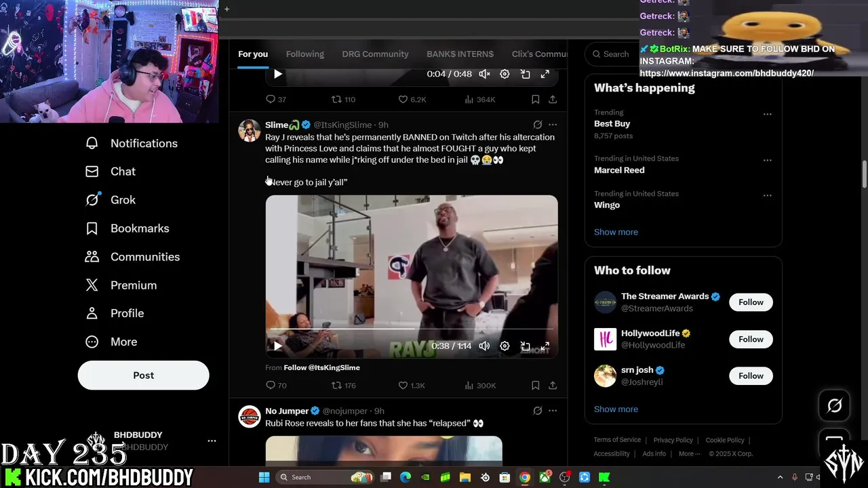This screenshot has height=488, width=868.
Task: Repost the top post with 110 reposts
Action: pos(343,99)
